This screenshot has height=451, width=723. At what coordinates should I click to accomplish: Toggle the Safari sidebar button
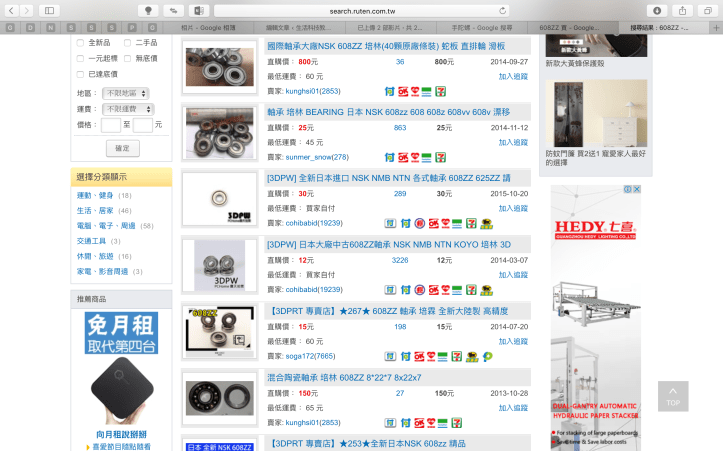tap(49, 10)
